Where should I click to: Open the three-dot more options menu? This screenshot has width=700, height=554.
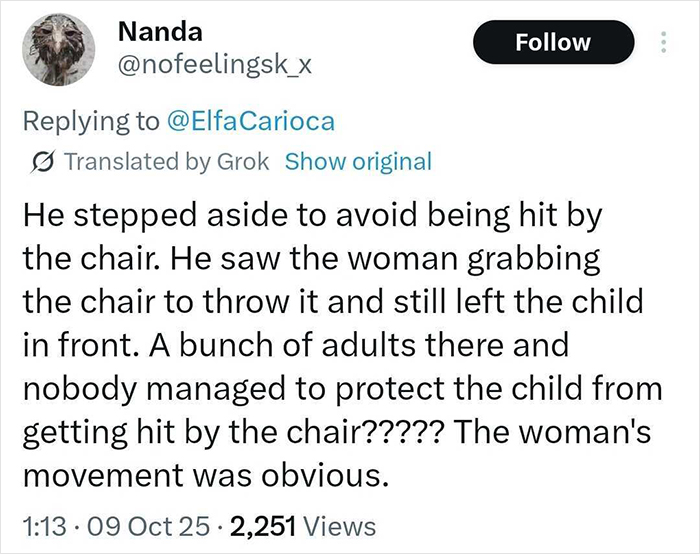tap(662, 42)
